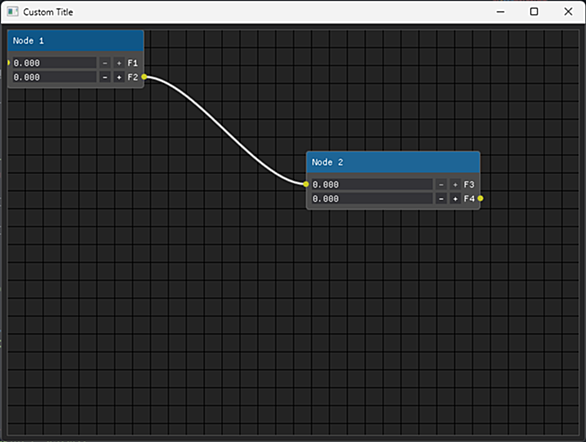Click the F1 input pin on Node 1
This screenshot has width=586, height=442.
[8, 63]
